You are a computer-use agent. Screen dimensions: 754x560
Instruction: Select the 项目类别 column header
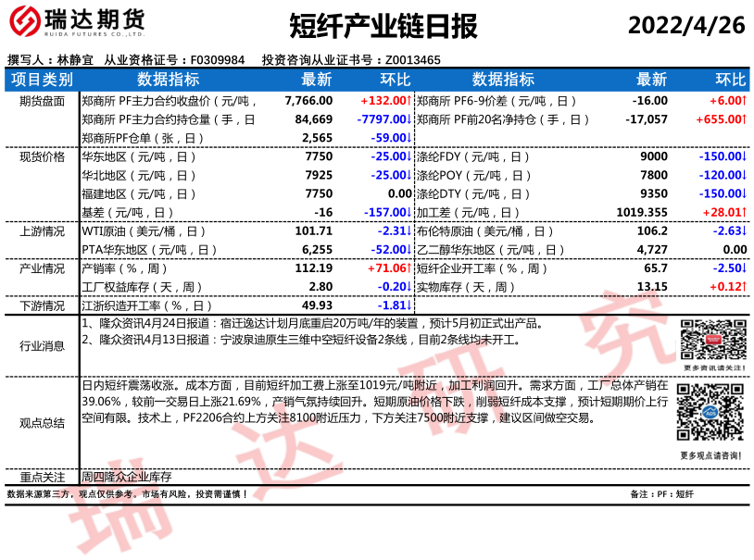pyautogui.click(x=42, y=80)
